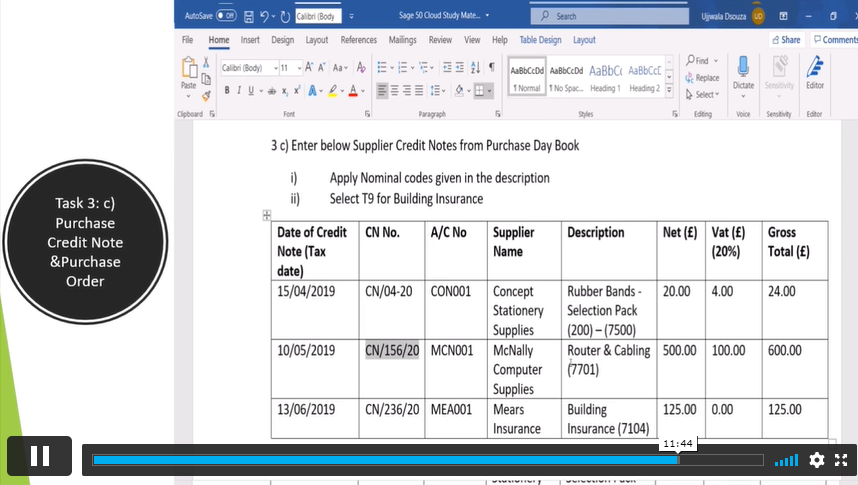858x485 pixels.
Task: Apply the No Spacing style
Action: pyautogui.click(x=566, y=77)
